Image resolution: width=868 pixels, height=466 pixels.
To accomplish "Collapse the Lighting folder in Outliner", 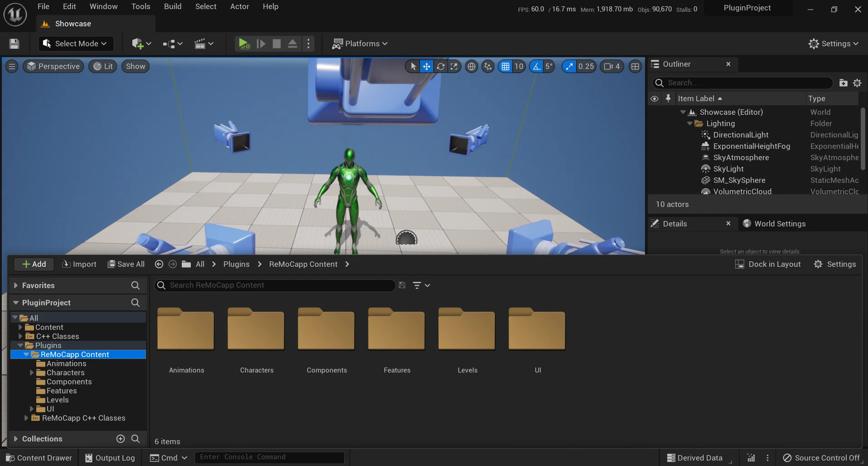I will click(690, 123).
